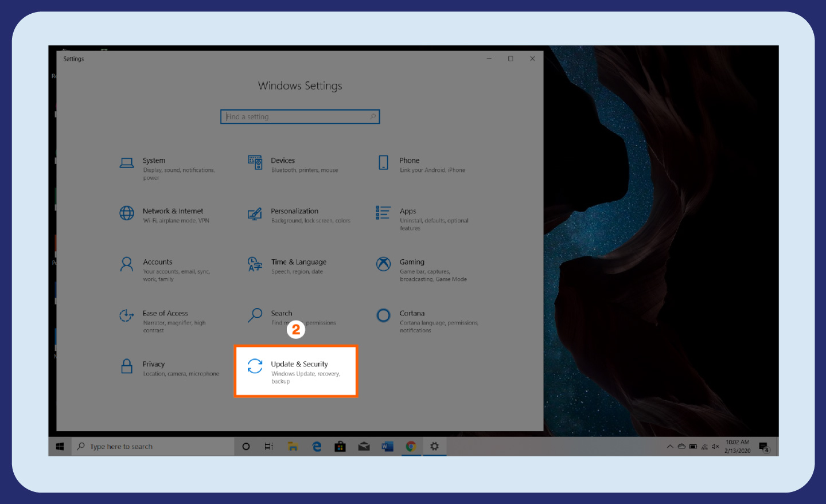Open the Devices keyboard and speaker icon

coord(255,162)
